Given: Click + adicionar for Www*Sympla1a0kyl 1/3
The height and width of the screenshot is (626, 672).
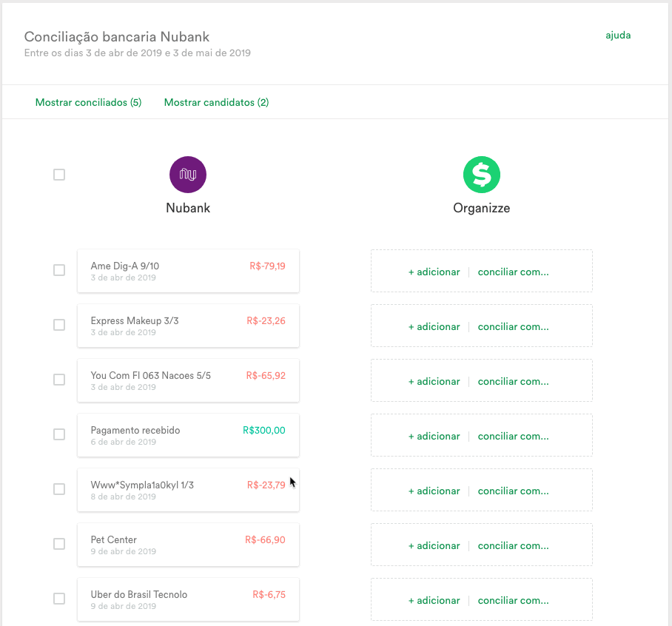Looking at the screenshot, I should [x=434, y=491].
